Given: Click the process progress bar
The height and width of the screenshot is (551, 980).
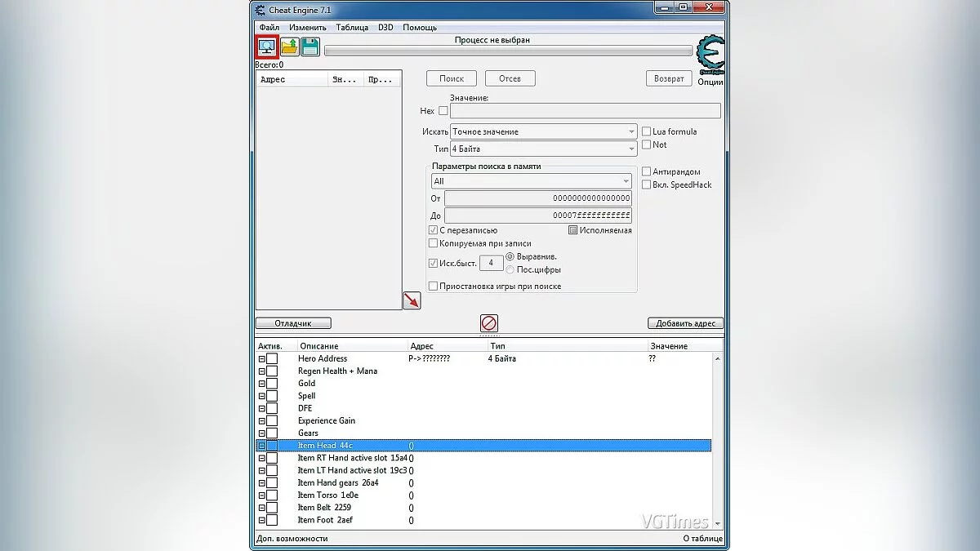Looking at the screenshot, I should [508, 51].
